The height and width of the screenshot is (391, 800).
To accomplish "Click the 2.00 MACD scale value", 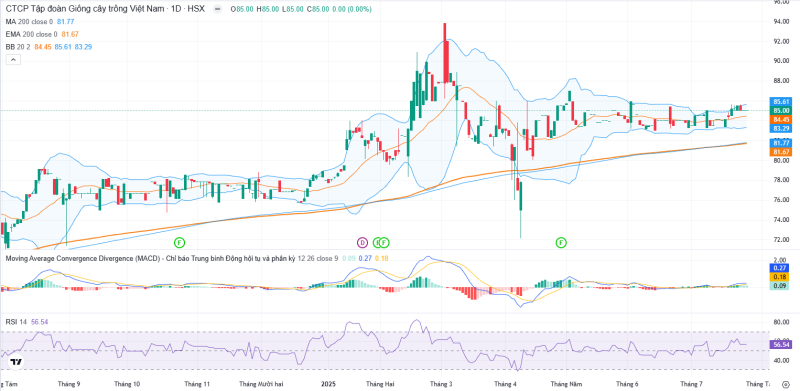I will (781, 260).
